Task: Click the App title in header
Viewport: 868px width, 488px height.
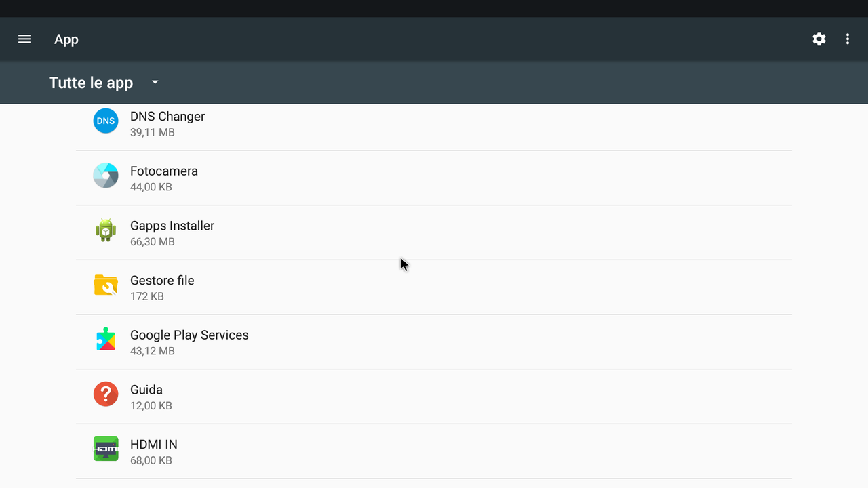Action: tap(66, 40)
